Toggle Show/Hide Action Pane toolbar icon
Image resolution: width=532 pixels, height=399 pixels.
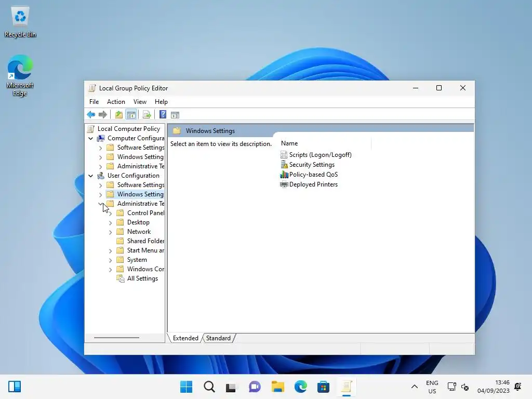point(175,115)
